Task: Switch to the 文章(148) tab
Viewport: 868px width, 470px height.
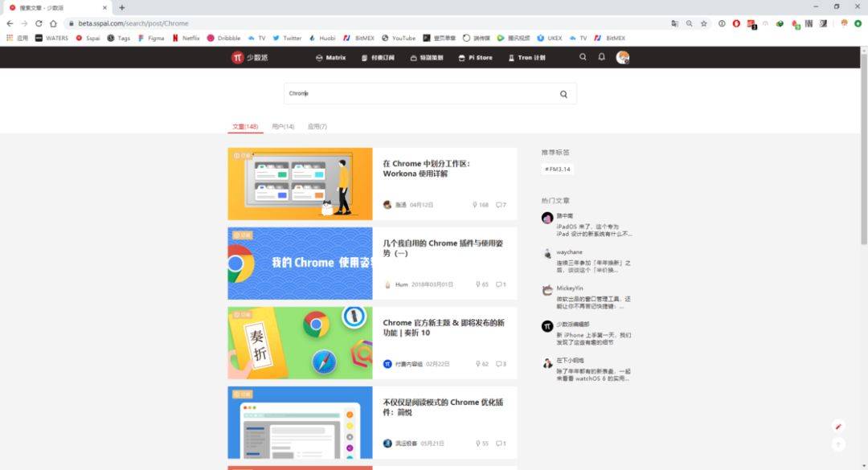Action: [x=245, y=127]
